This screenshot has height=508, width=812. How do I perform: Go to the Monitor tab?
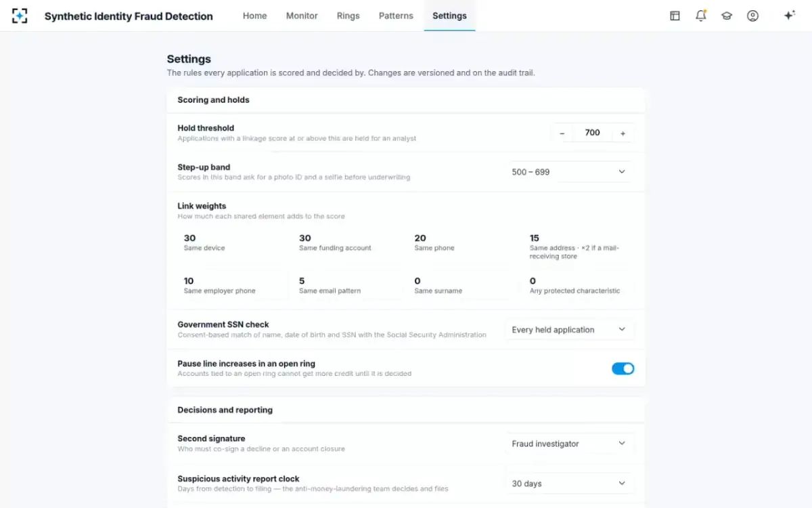pyautogui.click(x=302, y=16)
